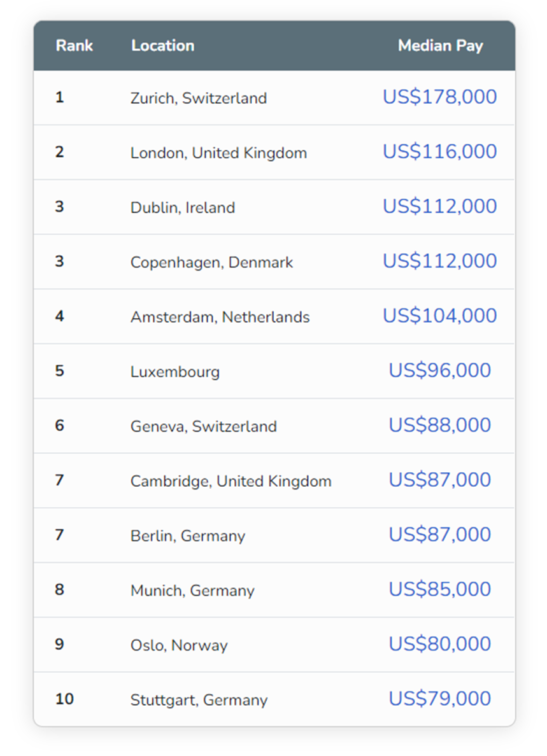This screenshot has height=756, width=547.
Task: Select Amsterdam, Netherlands entry
Action: pyautogui.click(x=220, y=317)
